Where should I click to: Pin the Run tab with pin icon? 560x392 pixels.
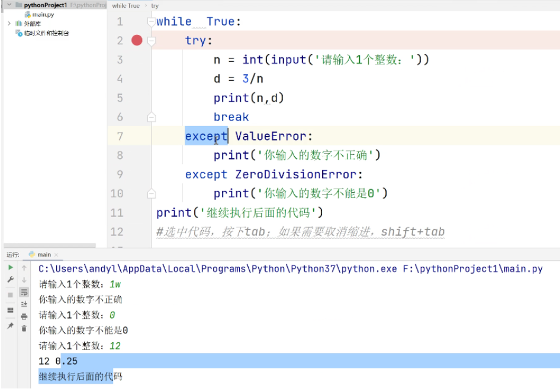point(10,326)
